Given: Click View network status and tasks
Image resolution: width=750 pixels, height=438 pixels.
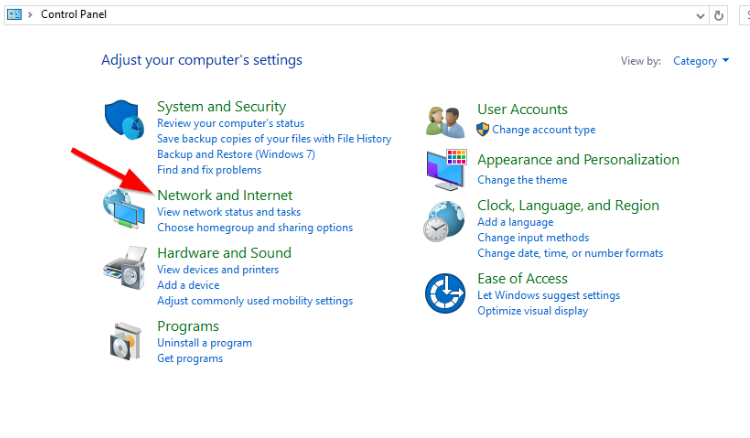Looking at the screenshot, I should (229, 212).
